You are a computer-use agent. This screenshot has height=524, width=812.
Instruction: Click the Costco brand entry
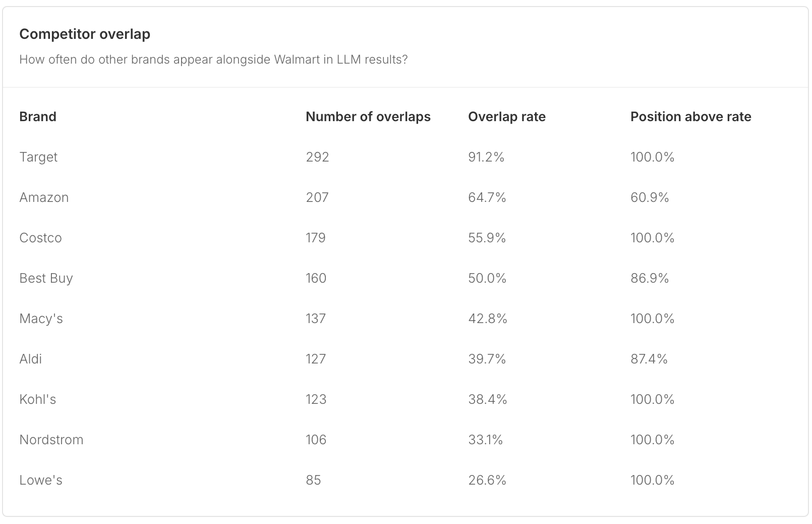(40, 238)
